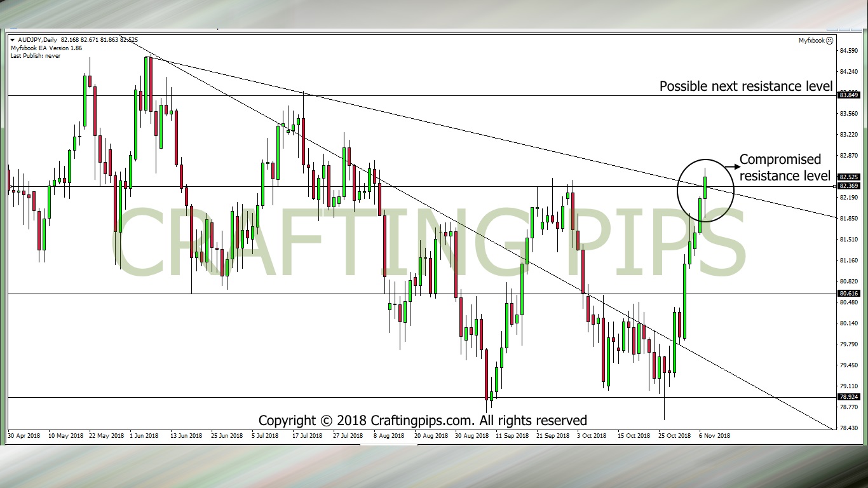Click the 'Last Publish: never' status text

click(35, 56)
